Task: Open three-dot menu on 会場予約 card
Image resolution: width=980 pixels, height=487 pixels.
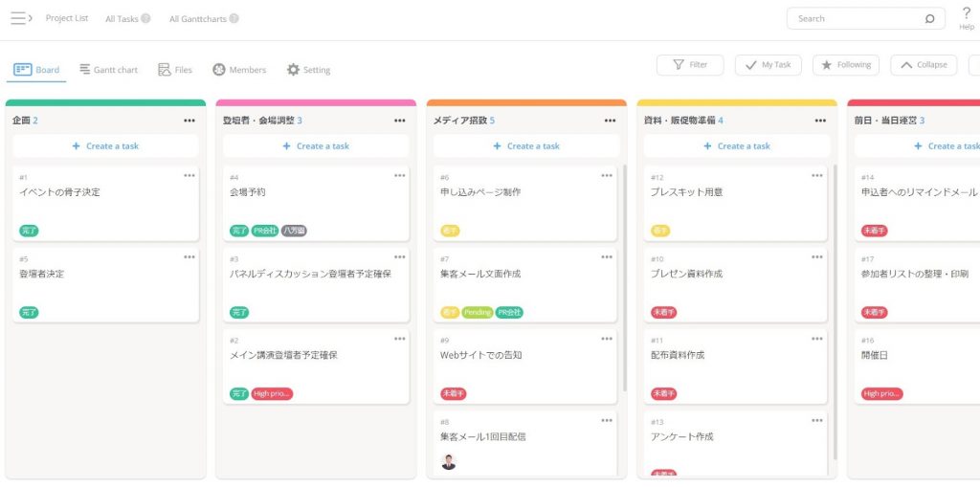Action: [x=399, y=175]
